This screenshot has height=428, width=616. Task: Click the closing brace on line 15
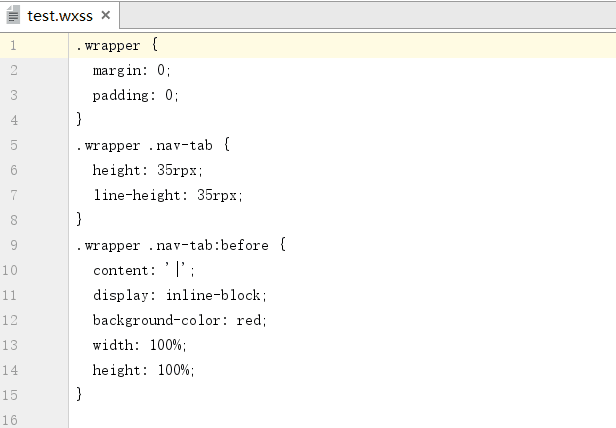79,394
